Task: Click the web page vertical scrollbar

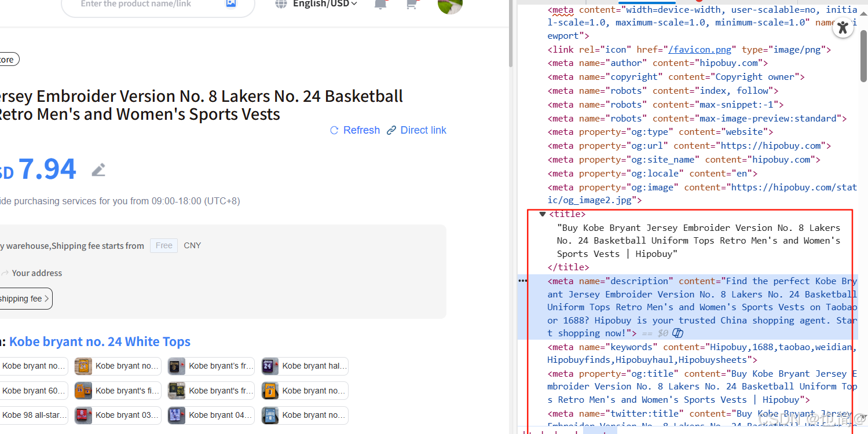Action: click(x=511, y=35)
